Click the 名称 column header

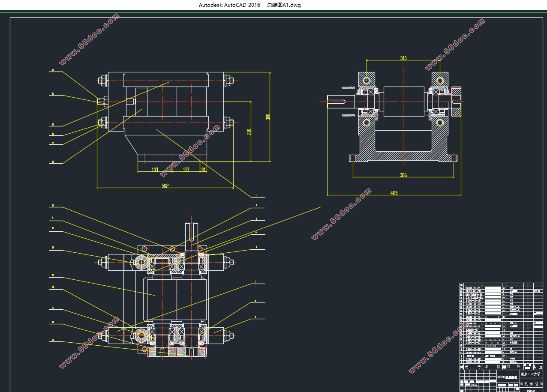click(493, 367)
